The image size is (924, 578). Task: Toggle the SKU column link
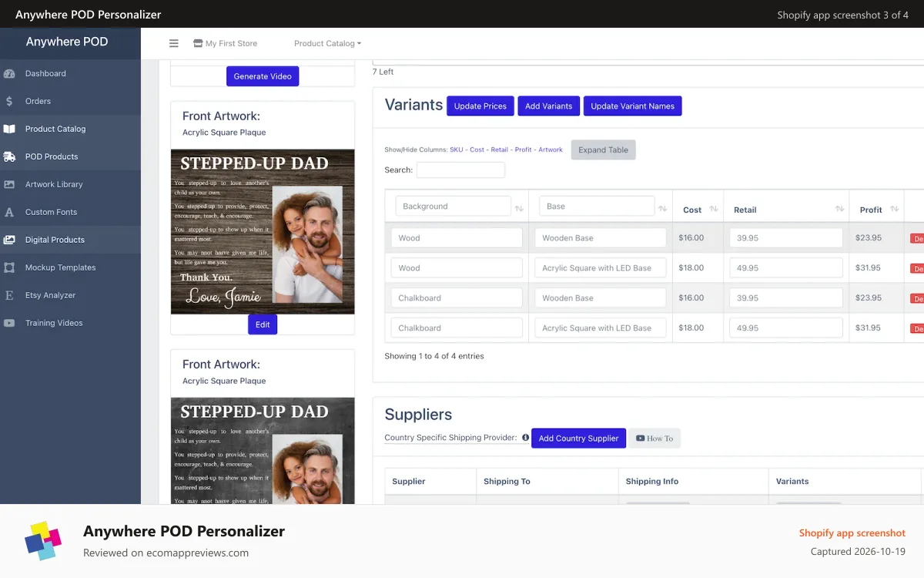point(457,150)
